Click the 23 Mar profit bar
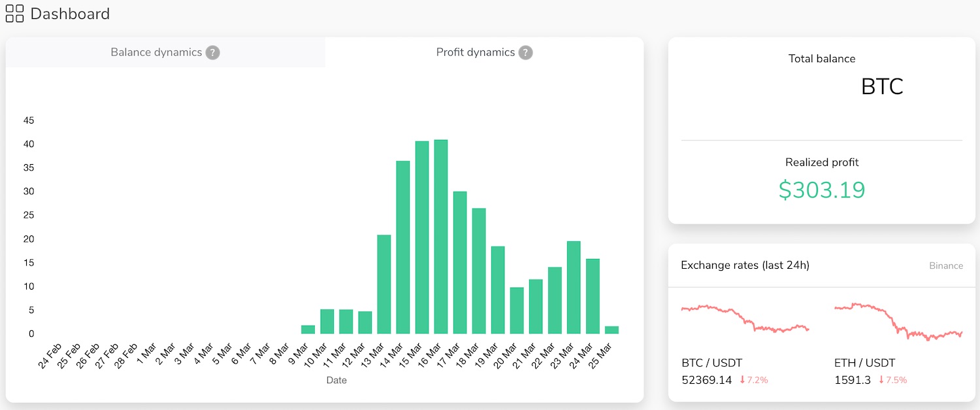Viewport: 980px width, 410px height. point(574,287)
